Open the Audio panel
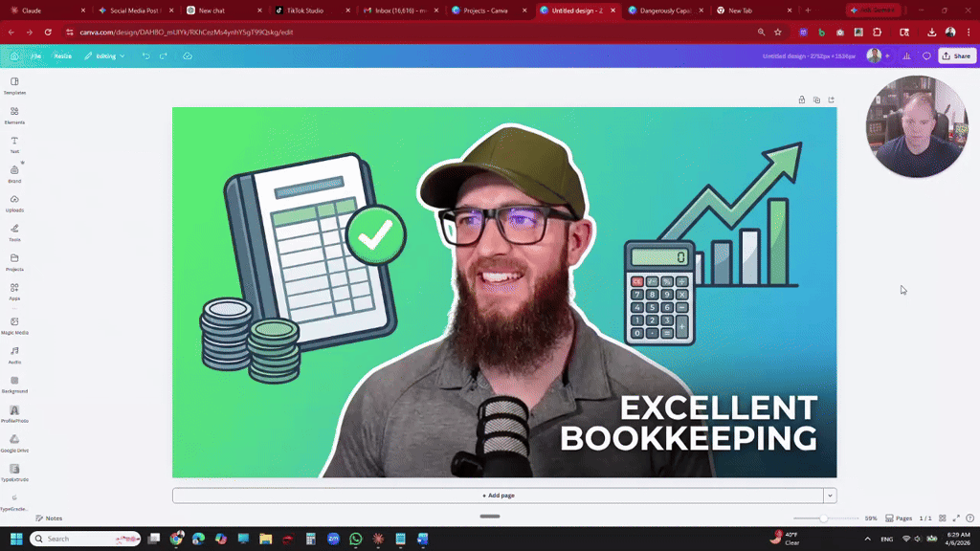 click(x=14, y=355)
